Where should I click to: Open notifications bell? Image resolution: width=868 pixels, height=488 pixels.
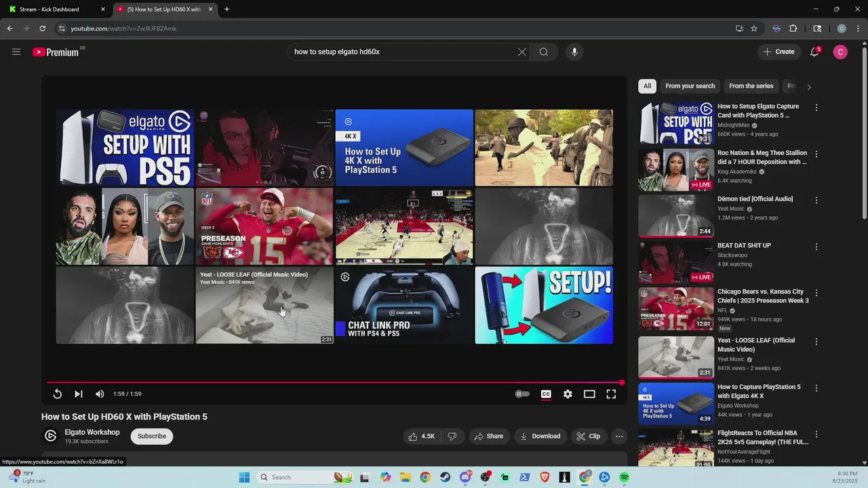[x=814, y=52]
